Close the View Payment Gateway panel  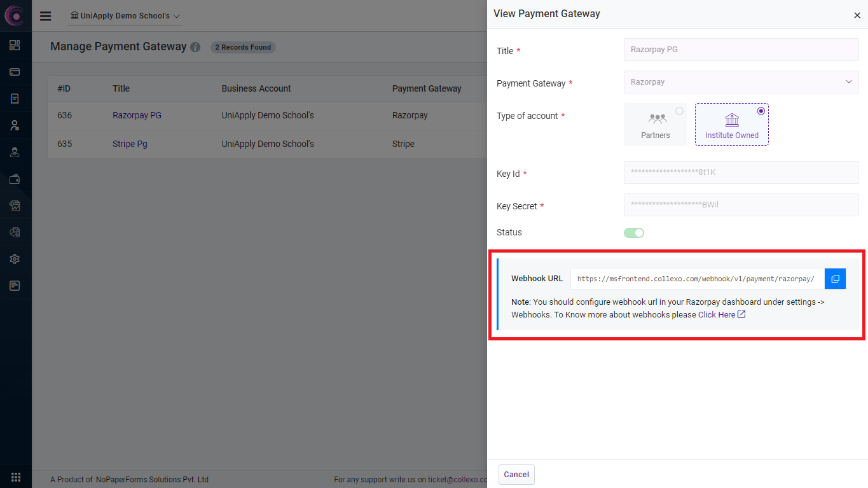coord(857,15)
